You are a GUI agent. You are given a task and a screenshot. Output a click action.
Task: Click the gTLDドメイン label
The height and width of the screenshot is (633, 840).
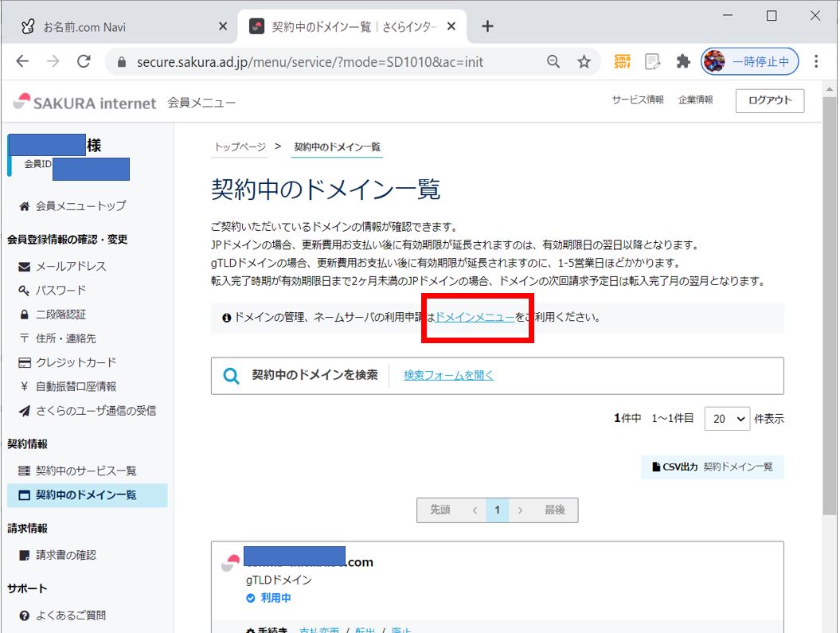(x=279, y=580)
